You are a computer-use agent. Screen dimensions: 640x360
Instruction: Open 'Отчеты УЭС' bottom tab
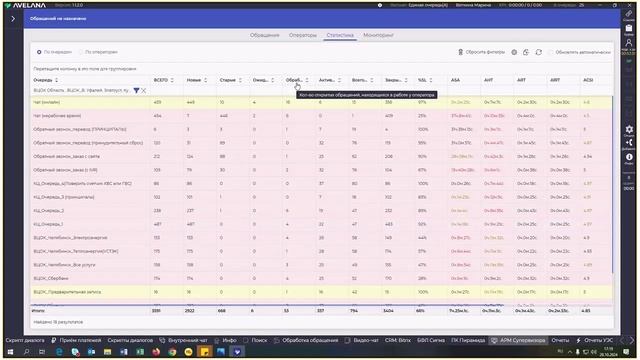(595, 340)
